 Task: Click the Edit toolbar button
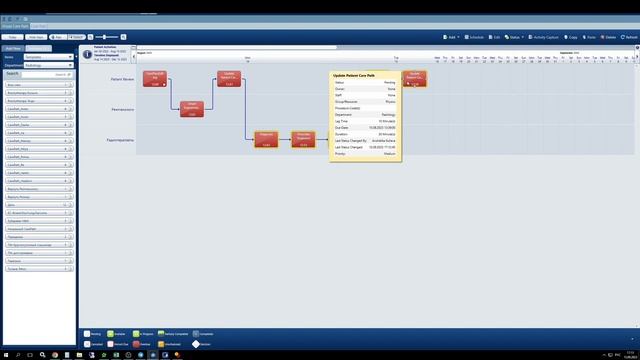click(494, 37)
